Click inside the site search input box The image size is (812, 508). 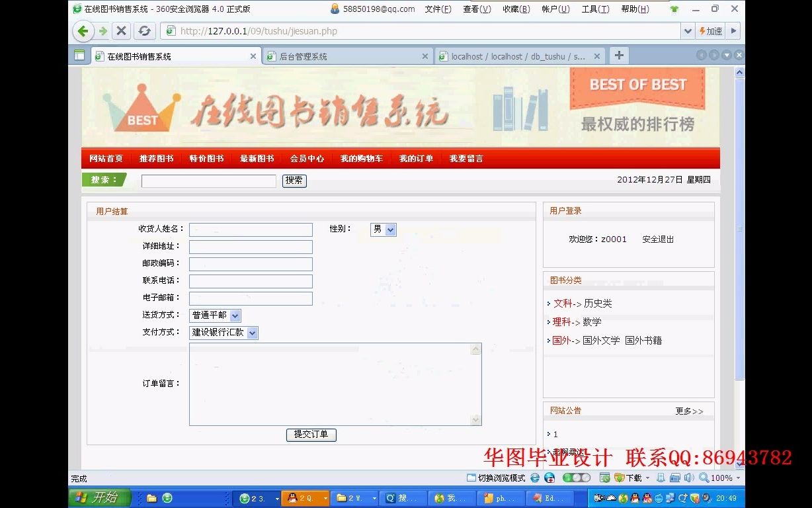[x=208, y=181]
